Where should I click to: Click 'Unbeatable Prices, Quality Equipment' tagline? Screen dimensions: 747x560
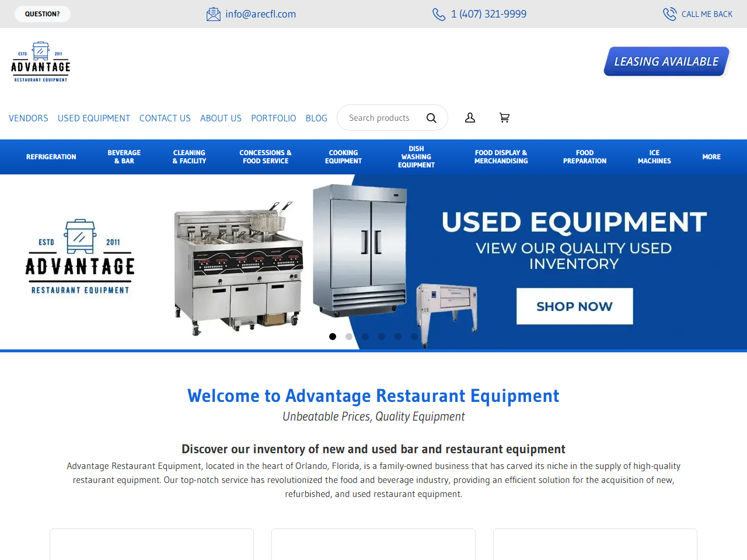tap(373, 416)
